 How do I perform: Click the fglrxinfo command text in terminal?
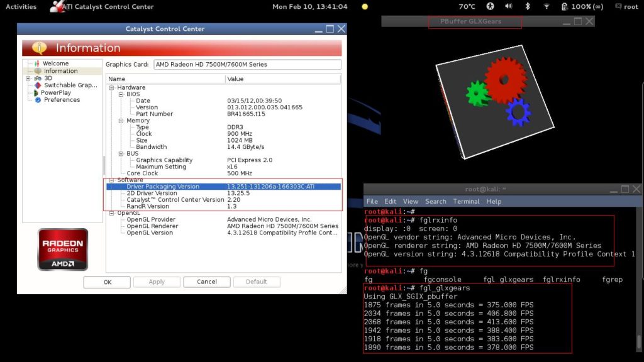pos(438,220)
